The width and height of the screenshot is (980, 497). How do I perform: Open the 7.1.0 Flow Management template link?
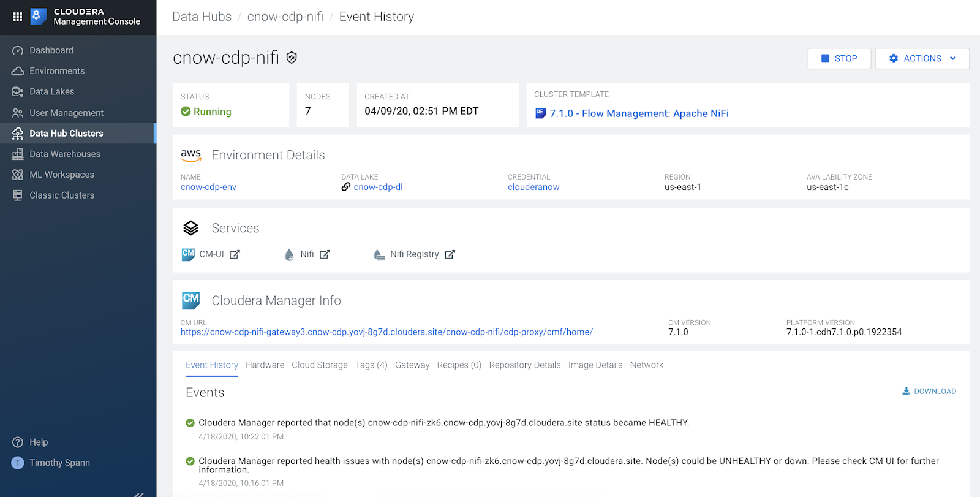click(x=639, y=113)
